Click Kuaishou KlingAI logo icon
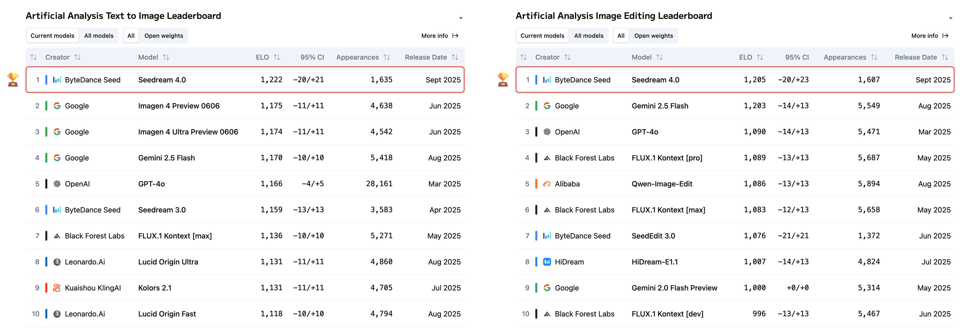 pos(57,288)
